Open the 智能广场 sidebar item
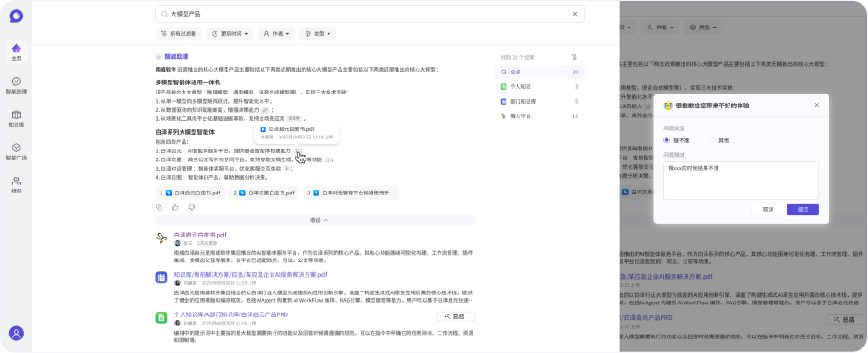Viewport: 868px width, 353px height. click(x=16, y=151)
